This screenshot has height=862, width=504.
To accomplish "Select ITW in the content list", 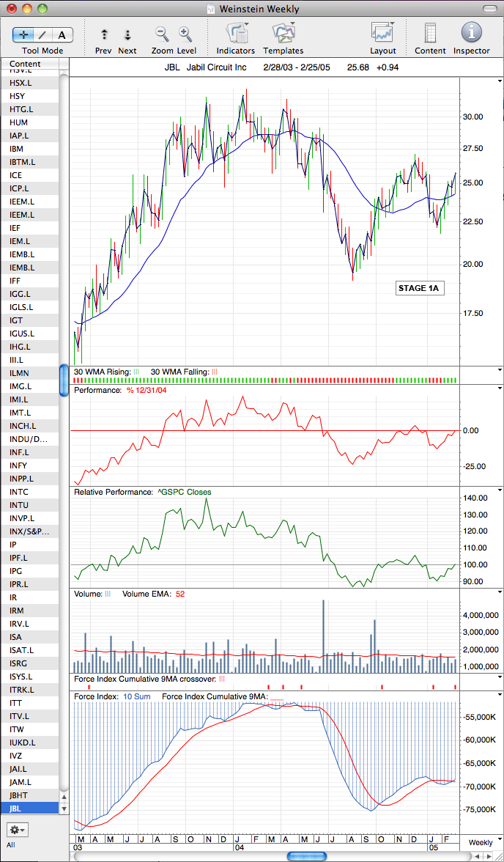I will (x=29, y=729).
